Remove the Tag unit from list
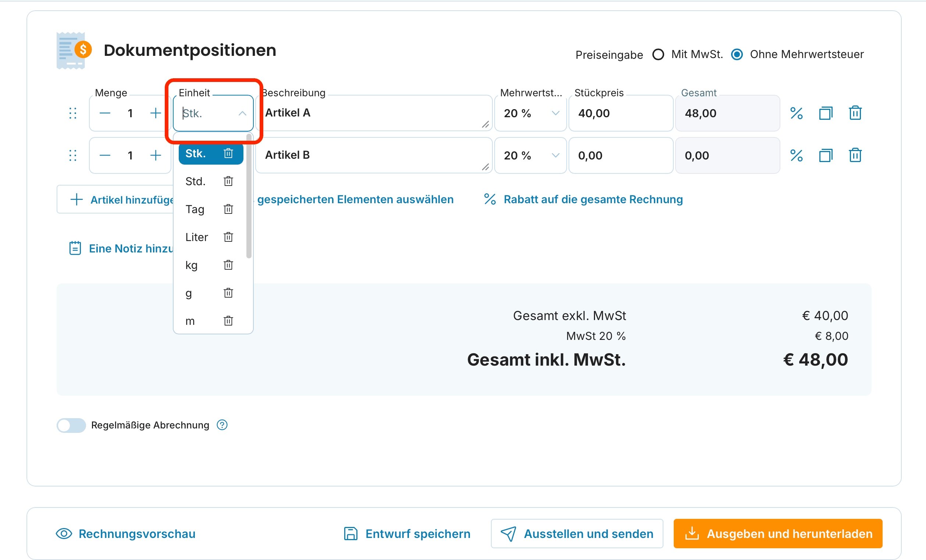Viewport: 926px width, 560px height. 228,209
